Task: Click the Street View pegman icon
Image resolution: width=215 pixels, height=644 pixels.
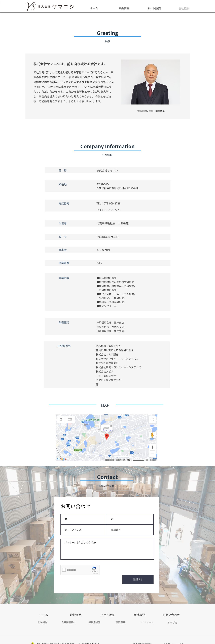Action: (x=152, y=435)
